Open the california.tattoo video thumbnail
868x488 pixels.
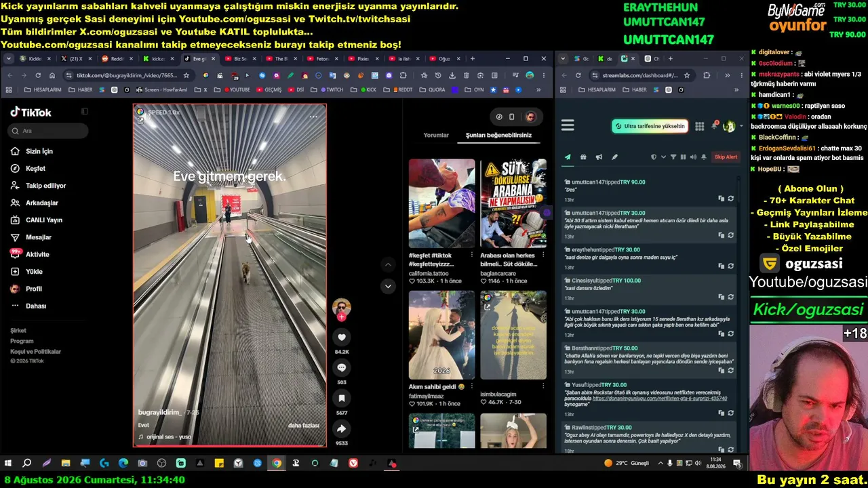(x=441, y=203)
